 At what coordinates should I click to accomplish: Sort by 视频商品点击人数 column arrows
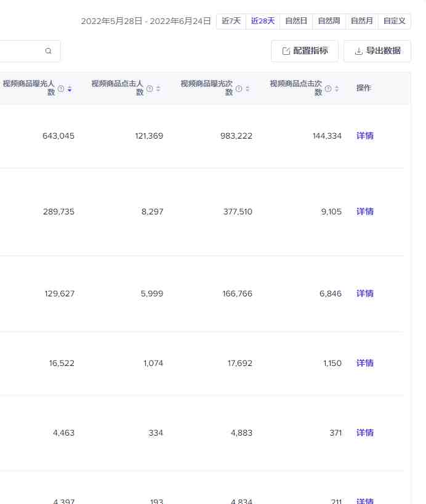pyautogui.click(x=158, y=89)
